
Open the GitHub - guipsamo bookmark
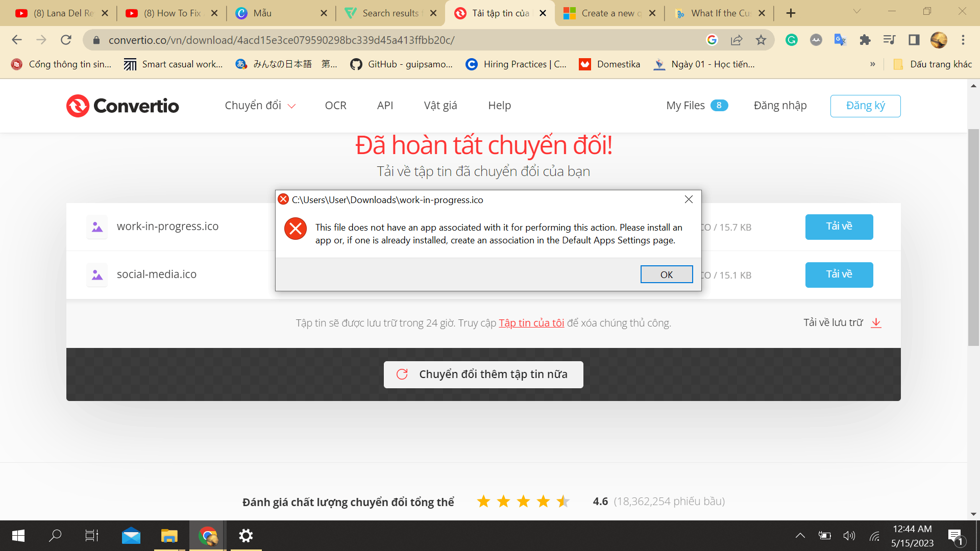(401, 64)
